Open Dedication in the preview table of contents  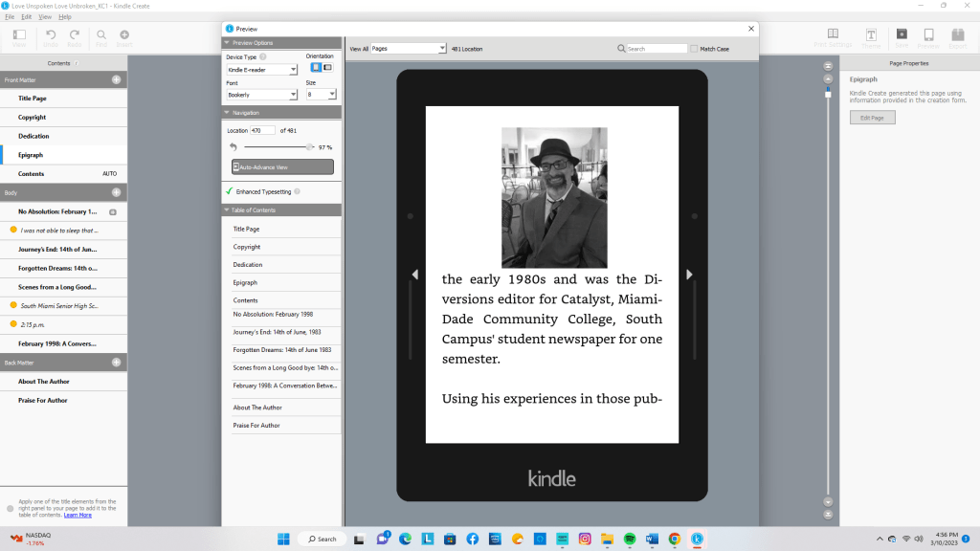coord(248,265)
